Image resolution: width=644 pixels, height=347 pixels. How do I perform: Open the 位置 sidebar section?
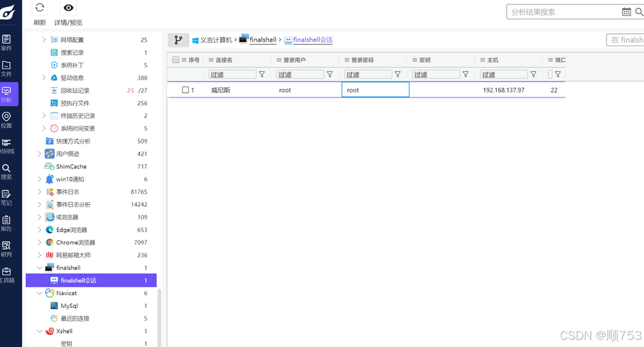[6, 120]
